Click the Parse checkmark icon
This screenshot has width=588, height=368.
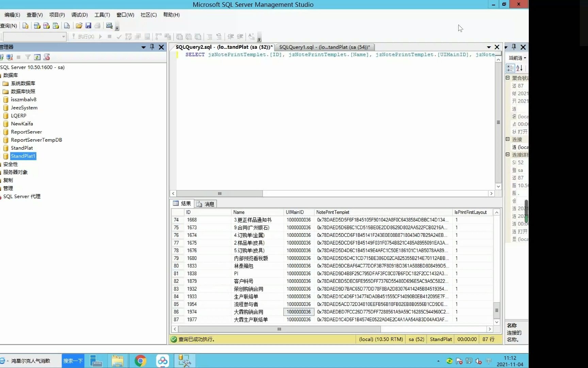tap(119, 36)
